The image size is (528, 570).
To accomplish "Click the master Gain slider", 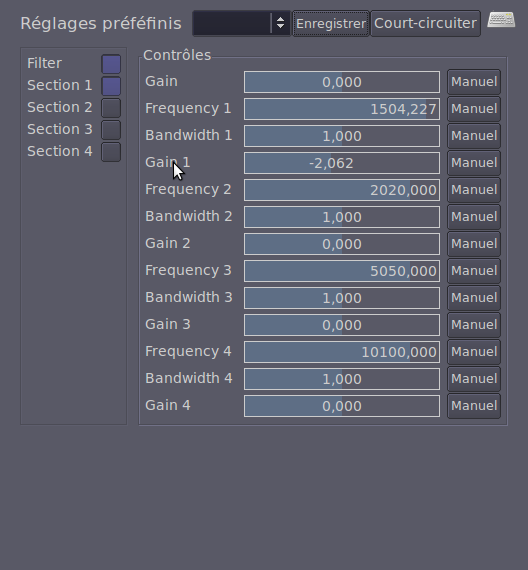I will click(x=342, y=82).
